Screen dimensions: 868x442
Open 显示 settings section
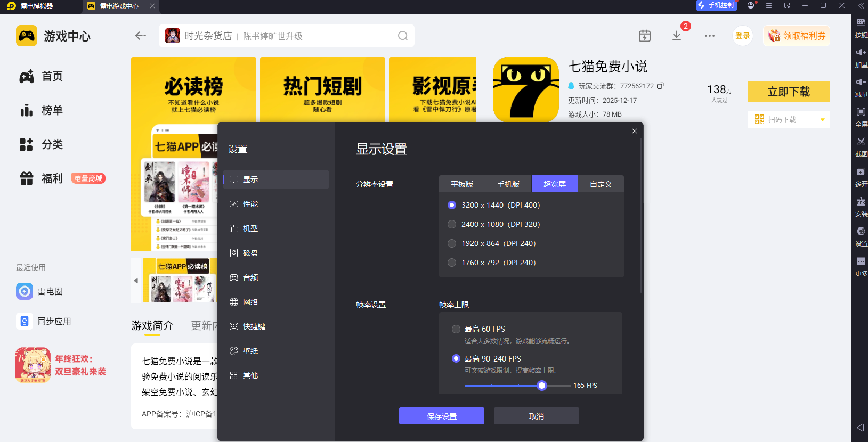pyautogui.click(x=276, y=179)
